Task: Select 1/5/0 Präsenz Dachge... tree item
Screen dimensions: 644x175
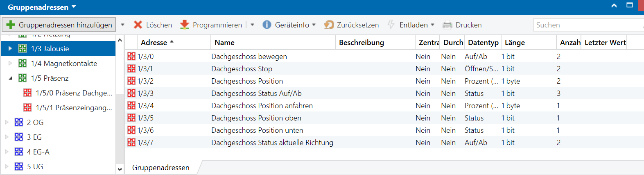Action: pyautogui.click(x=74, y=93)
